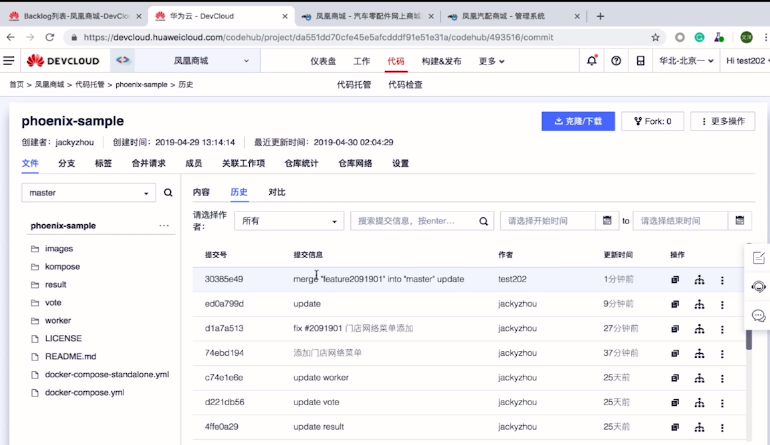Viewport: 770px width, 445px height.
Task: Open more actions for commit 74ebd194
Action: pos(722,354)
